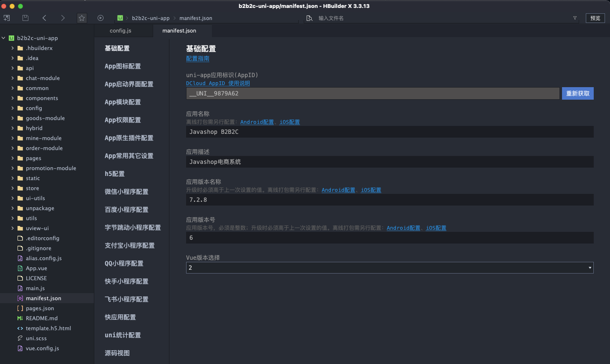
Task: Open iOS配置 link under 应用版本号
Action: [x=436, y=228]
